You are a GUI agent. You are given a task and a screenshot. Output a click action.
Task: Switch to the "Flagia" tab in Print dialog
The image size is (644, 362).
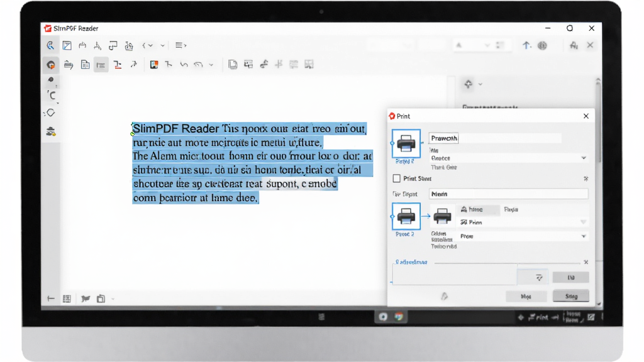click(511, 209)
